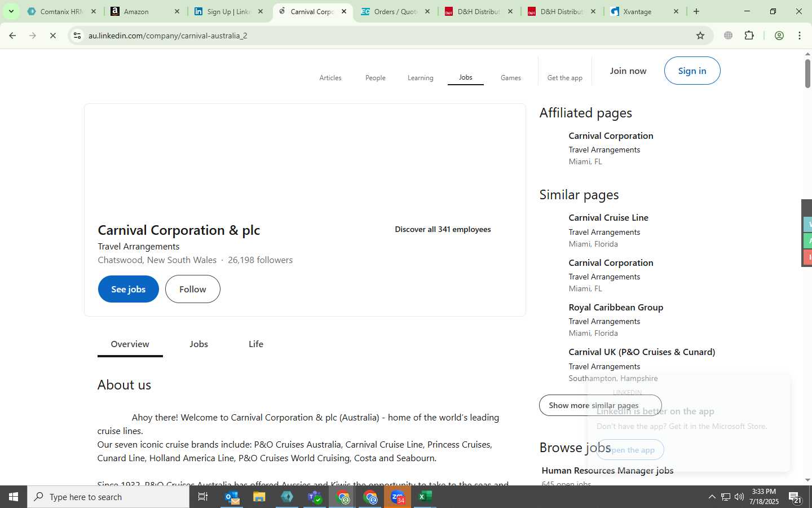Open the tab search dropdown arrow
812x508 pixels.
[11, 11]
